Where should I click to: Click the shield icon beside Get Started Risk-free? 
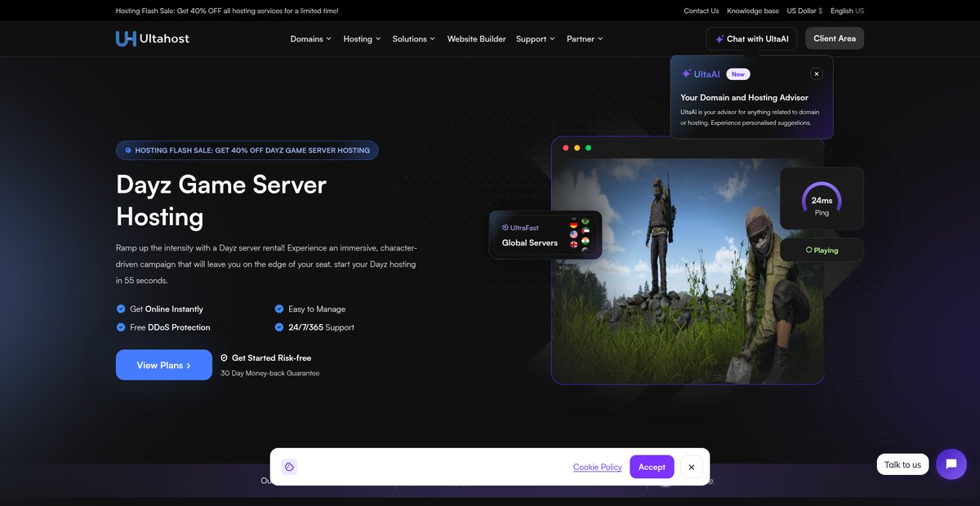pos(225,357)
